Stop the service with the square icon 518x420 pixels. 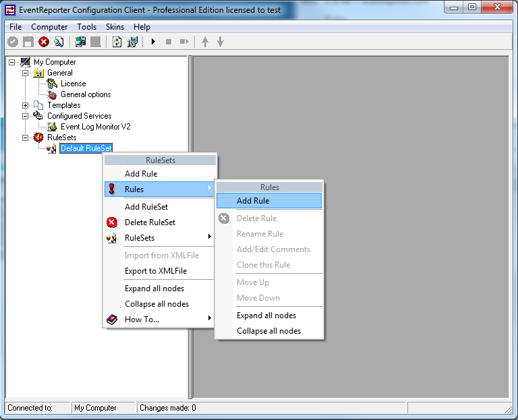tap(169, 42)
